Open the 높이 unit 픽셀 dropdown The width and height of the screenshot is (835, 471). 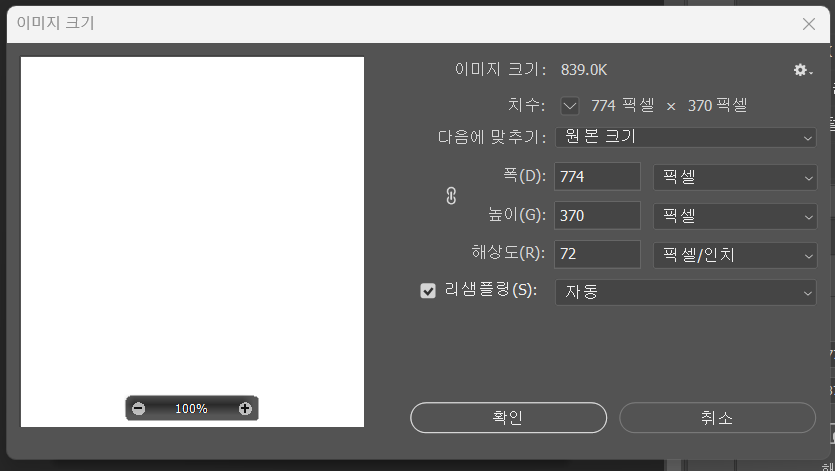734,216
